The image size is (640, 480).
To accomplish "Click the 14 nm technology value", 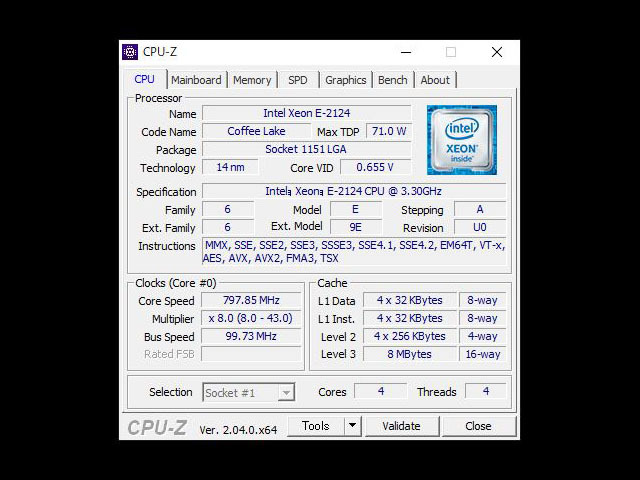I will [231, 167].
